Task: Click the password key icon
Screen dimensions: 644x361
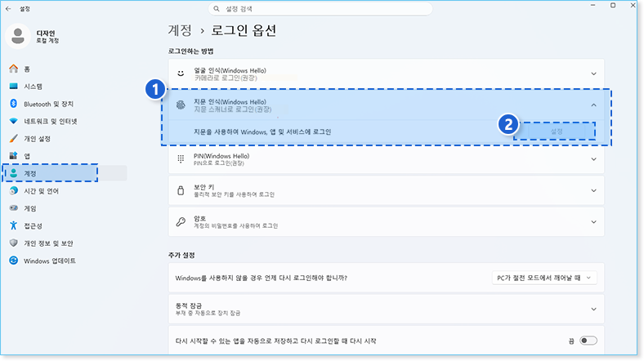Action: click(181, 222)
